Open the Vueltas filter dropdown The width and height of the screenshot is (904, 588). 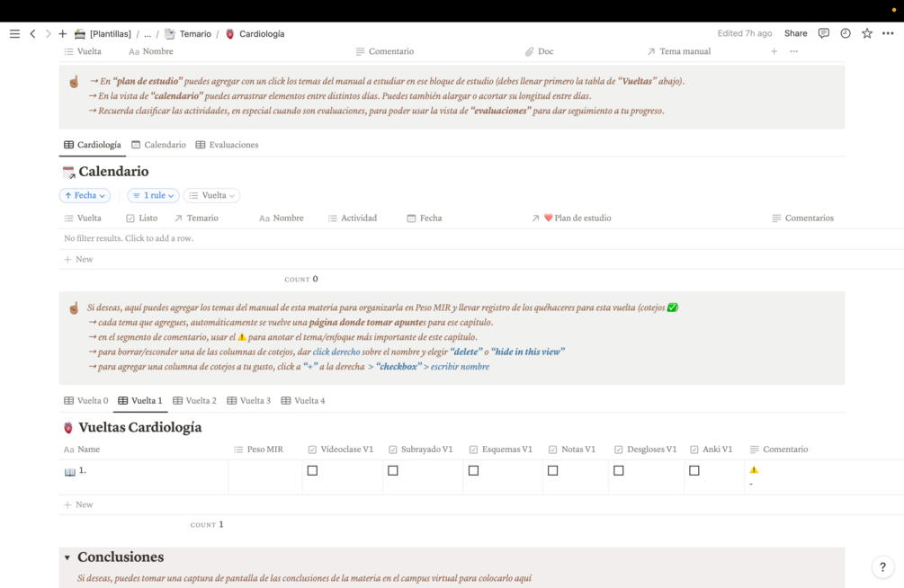(212, 195)
